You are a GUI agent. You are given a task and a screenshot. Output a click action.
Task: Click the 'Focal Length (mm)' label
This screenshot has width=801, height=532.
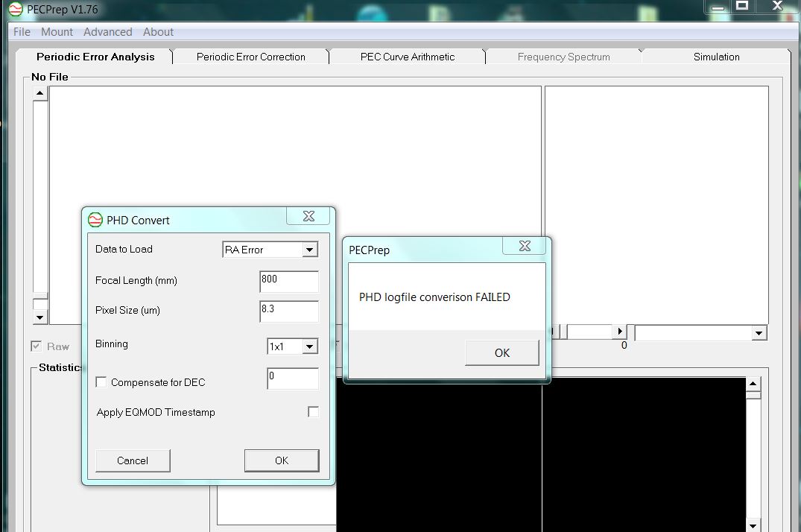point(136,281)
